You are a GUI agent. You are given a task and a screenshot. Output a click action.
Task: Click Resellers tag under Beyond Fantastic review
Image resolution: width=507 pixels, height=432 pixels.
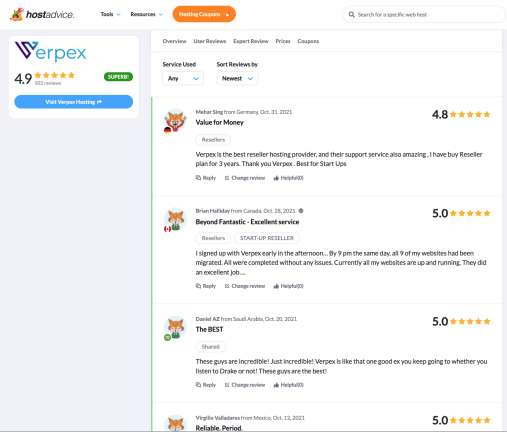click(213, 238)
